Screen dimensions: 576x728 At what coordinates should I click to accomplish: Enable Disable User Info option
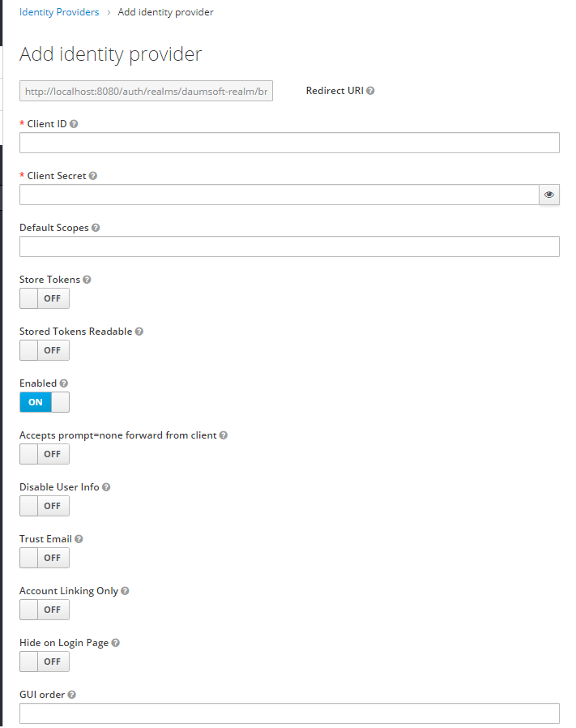pyautogui.click(x=44, y=506)
